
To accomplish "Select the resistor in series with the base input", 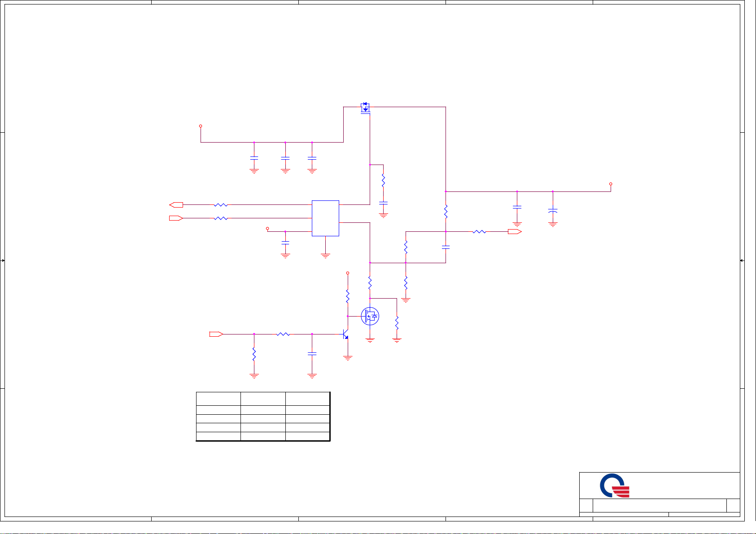I will [x=283, y=334].
